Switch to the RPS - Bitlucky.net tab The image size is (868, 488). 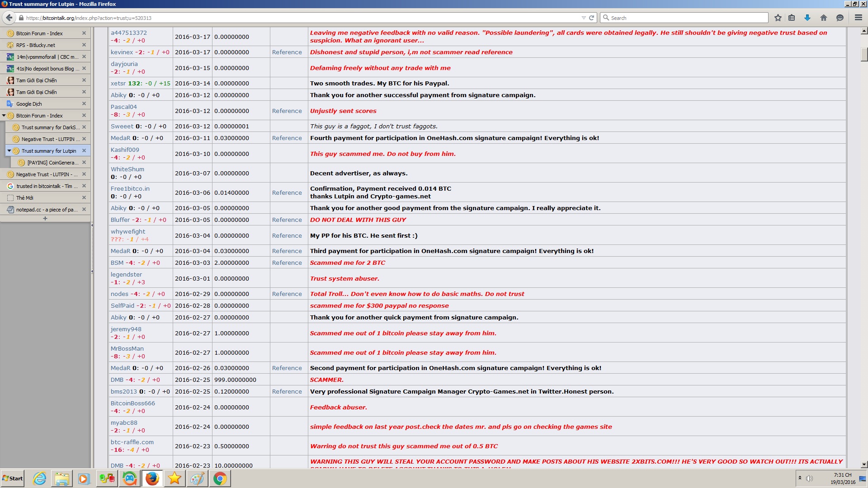[x=45, y=45]
